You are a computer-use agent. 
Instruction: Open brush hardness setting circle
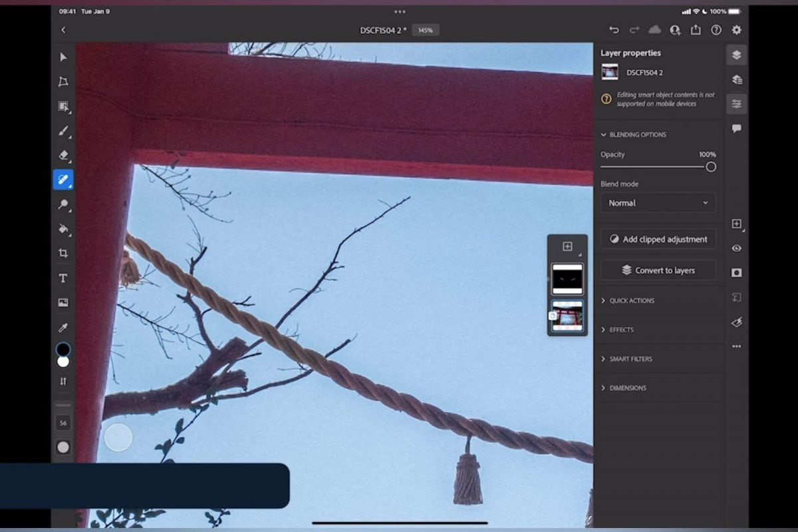pos(63,448)
